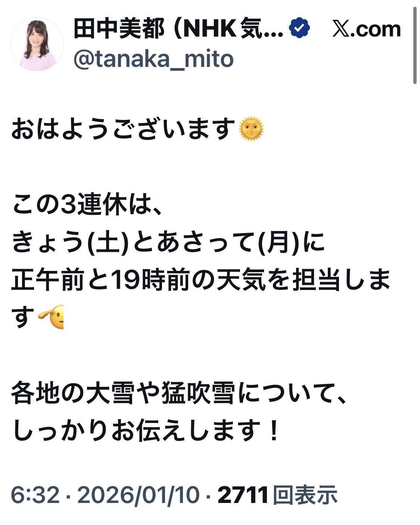Click the text 各地の大雪や猛吹雪について、
The width and height of the screenshot is (420, 525).
point(180,393)
